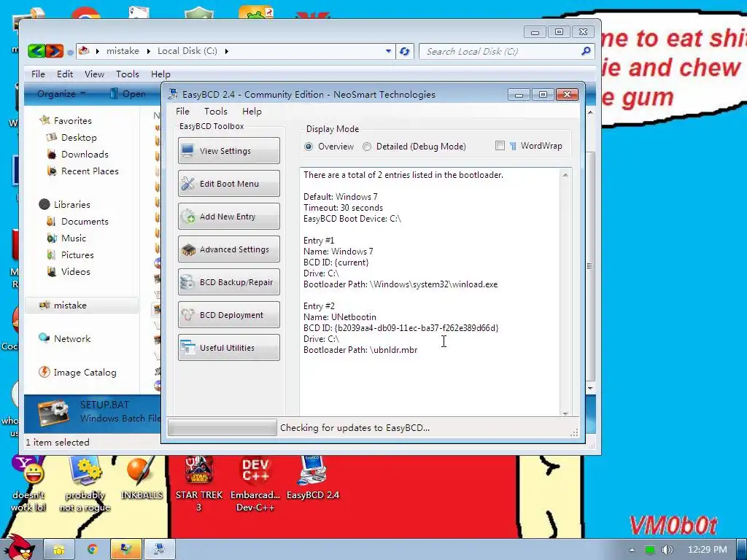
Task: Click the yellow folder taskbar icon
Action: point(59,550)
